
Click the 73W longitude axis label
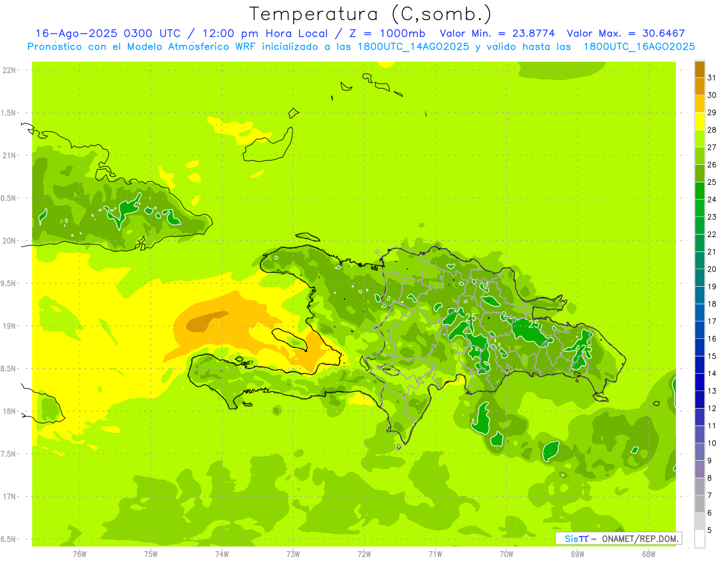click(x=293, y=554)
